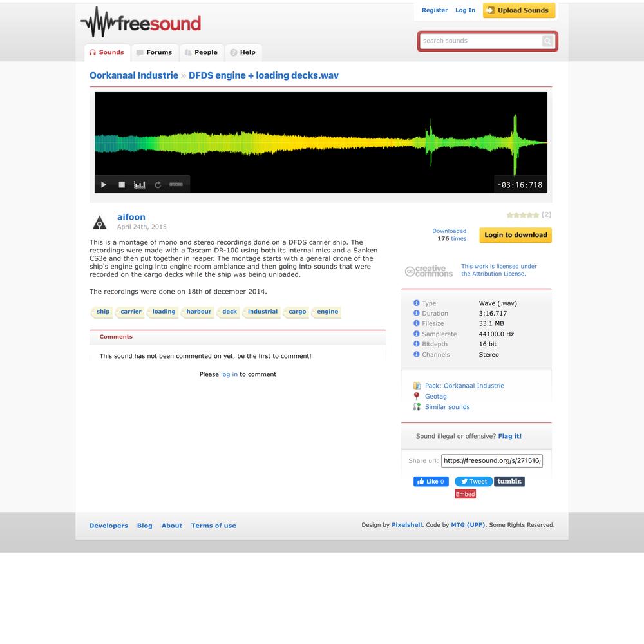The image size is (644, 644).
Task: Click the Embed button
Action: pos(465,494)
